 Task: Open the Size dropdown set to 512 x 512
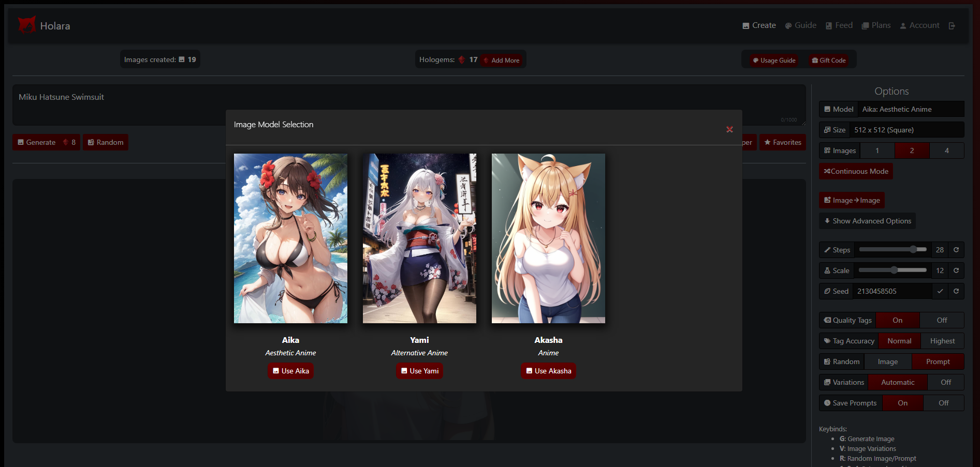(906, 130)
